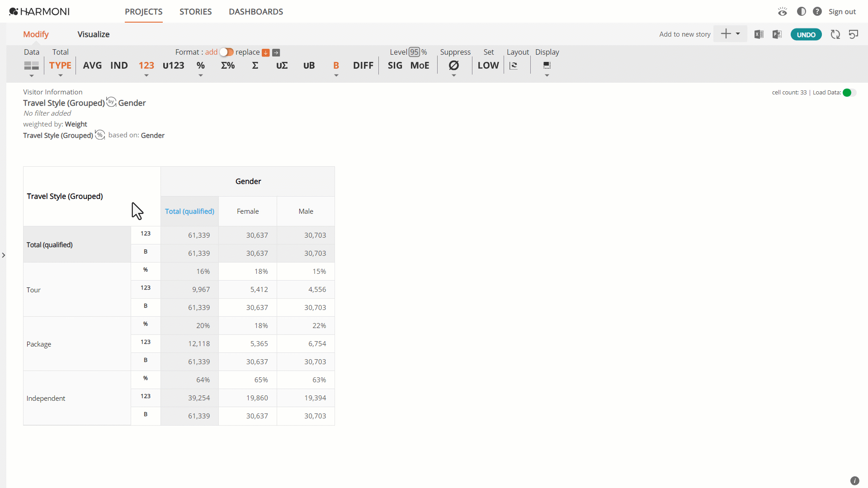Export the table to PowerPoint
This screenshot has height=488, width=868.
pyautogui.click(x=777, y=34)
